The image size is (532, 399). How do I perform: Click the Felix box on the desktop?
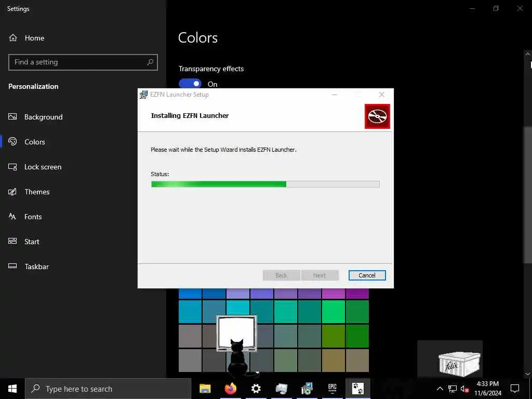(459, 364)
